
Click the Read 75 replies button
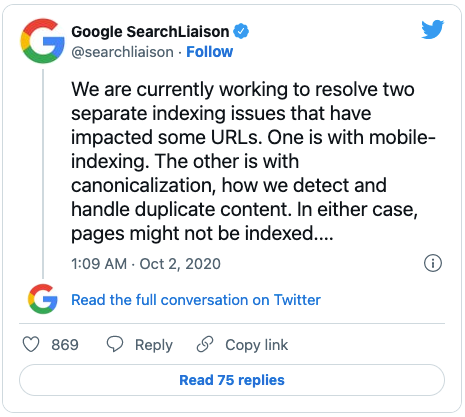click(232, 380)
